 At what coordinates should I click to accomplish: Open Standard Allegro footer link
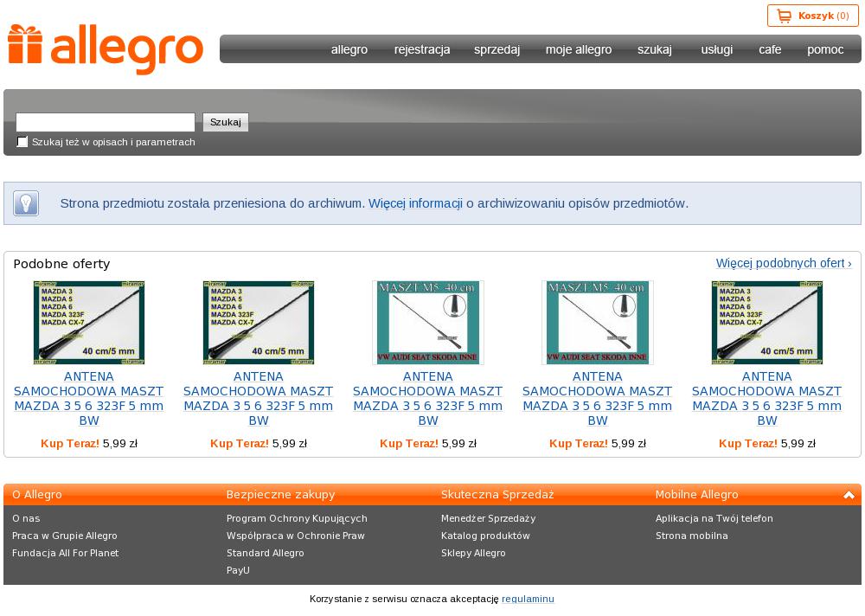(265, 553)
